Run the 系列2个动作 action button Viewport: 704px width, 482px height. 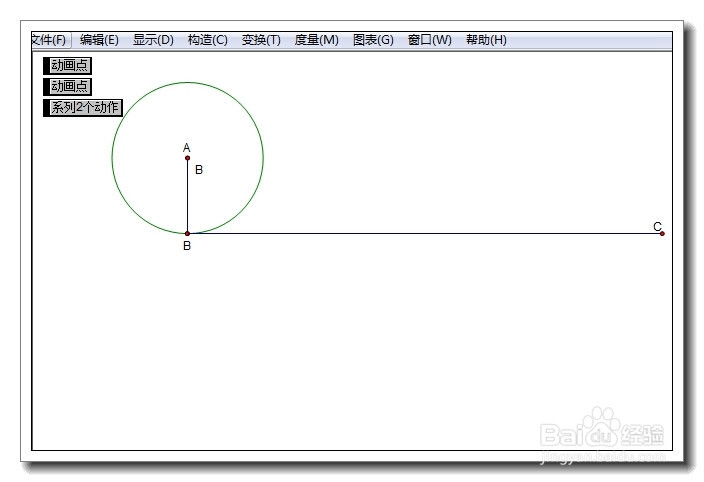click(83, 108)
